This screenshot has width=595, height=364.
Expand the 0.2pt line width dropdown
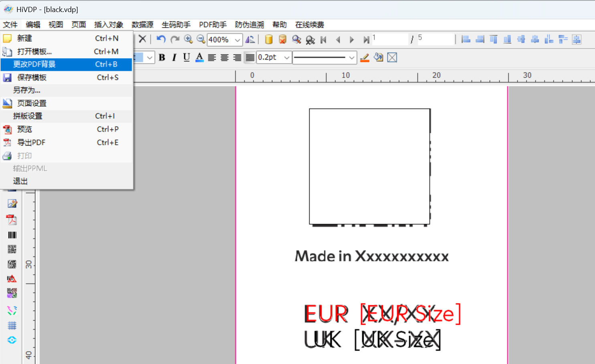287,58
